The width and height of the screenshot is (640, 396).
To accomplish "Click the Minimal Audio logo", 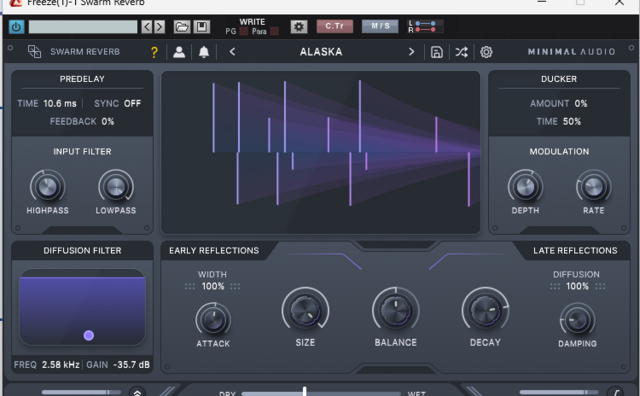I will (x=571, y=52).
